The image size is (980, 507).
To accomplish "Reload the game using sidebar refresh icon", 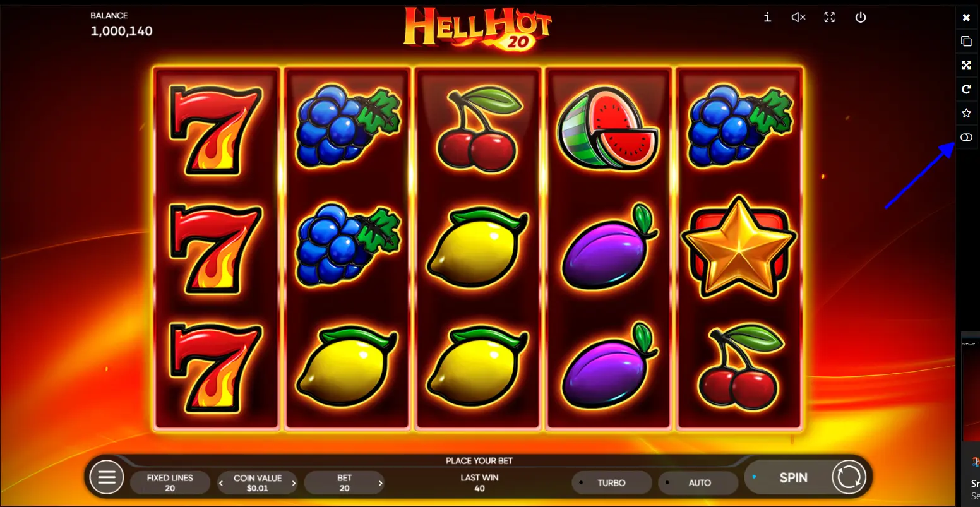I will coord(966,89).
